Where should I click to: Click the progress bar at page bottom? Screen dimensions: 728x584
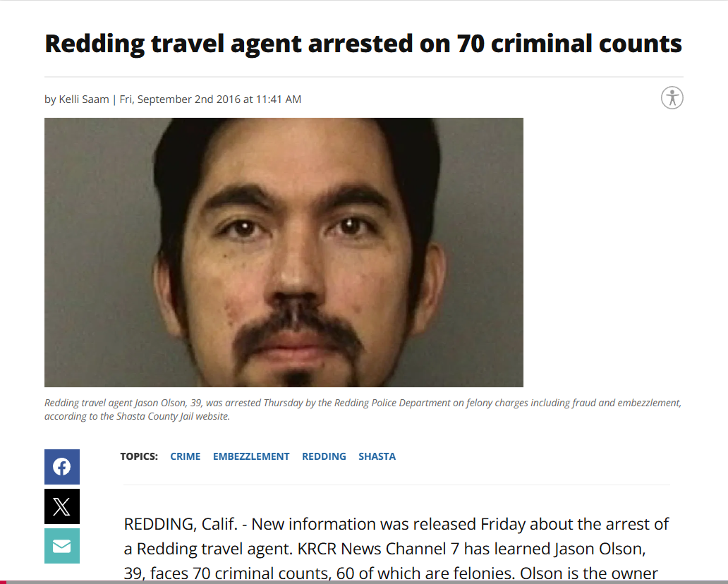click(x=364, y=582)
